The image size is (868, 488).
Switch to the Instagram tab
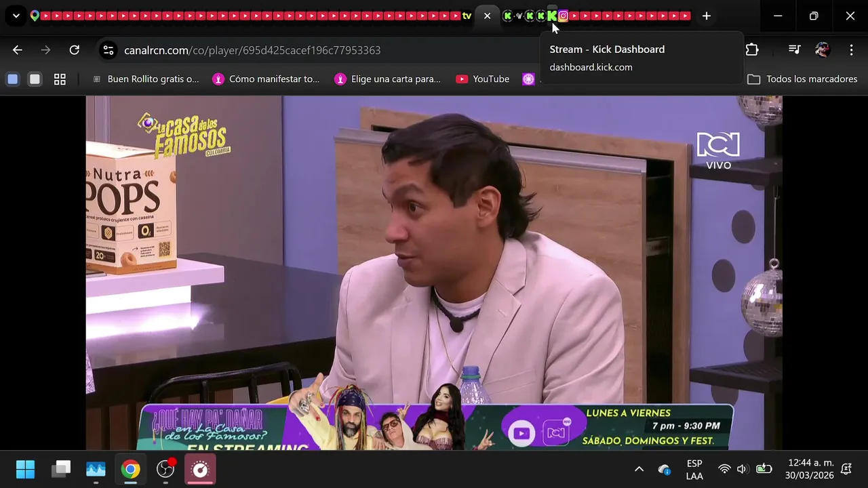coord(563,16)
